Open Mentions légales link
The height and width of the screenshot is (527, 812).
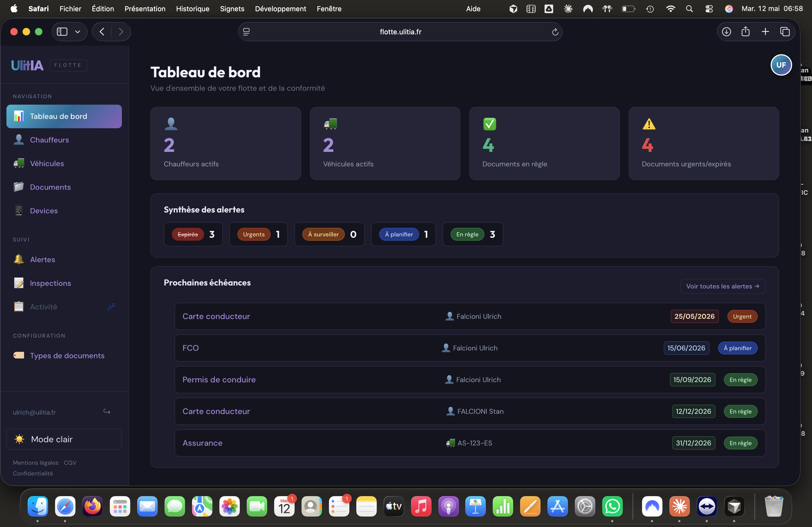tap(35, 463)
